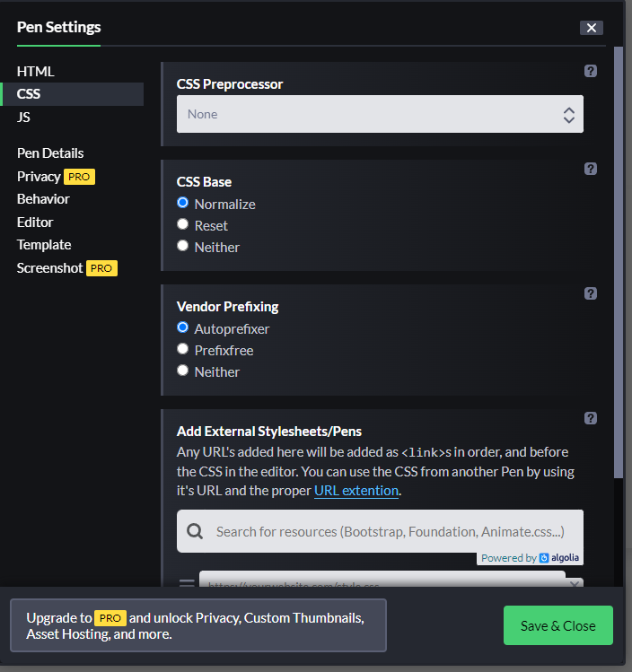Open the Powered by algolia link

click(530, 558)
